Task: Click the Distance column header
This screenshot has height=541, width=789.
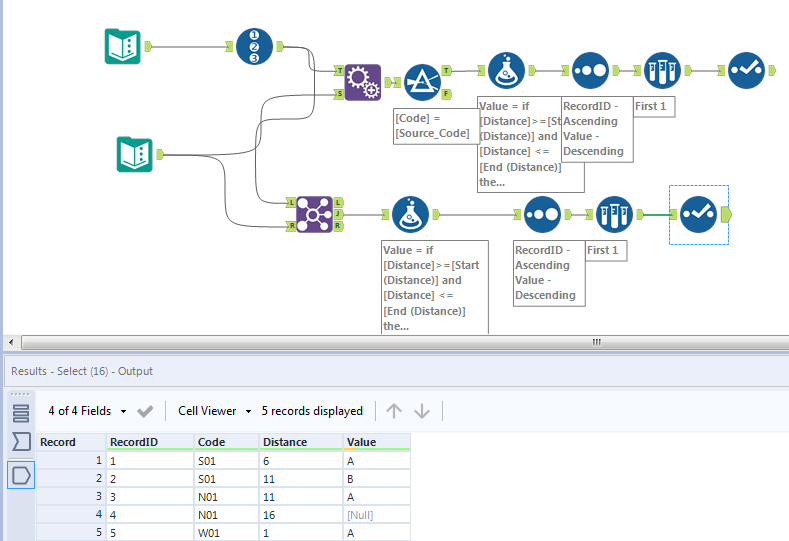Action: pos(301,442)
